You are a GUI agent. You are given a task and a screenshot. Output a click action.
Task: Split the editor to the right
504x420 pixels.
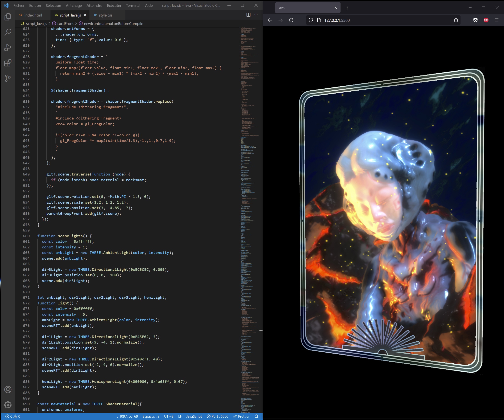(248, 15)
